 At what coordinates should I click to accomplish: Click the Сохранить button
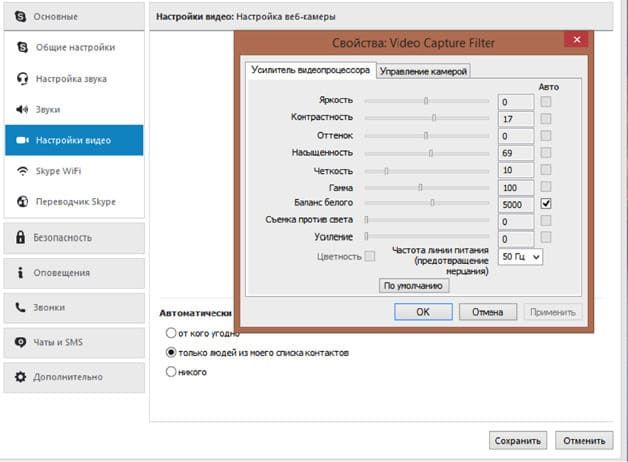(x=517, y=440)
